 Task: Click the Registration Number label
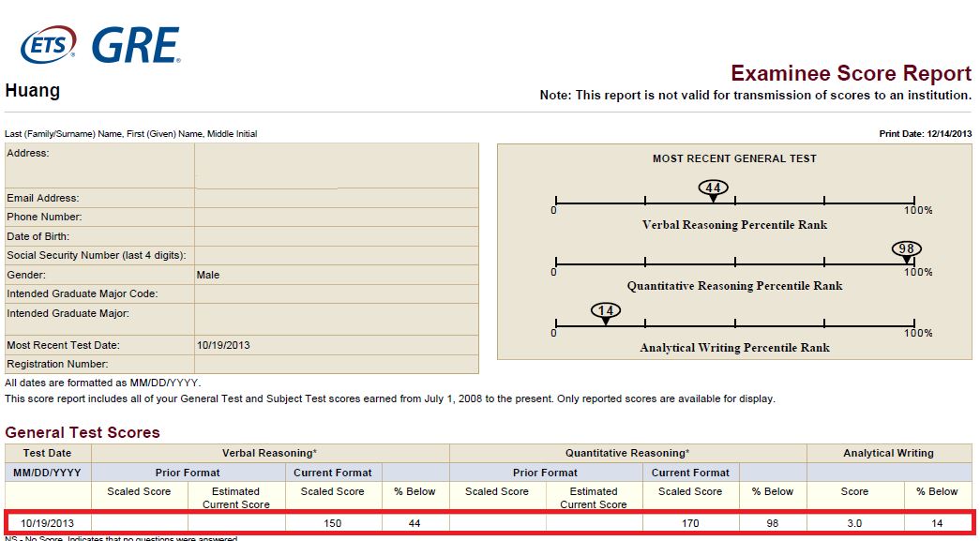(x=57, y=364)
